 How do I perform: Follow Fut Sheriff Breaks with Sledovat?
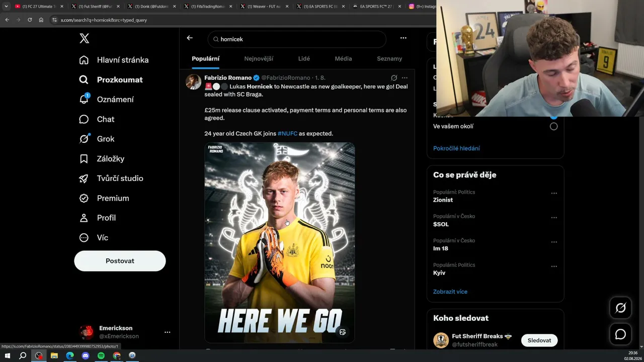click(x=539, y=340)
